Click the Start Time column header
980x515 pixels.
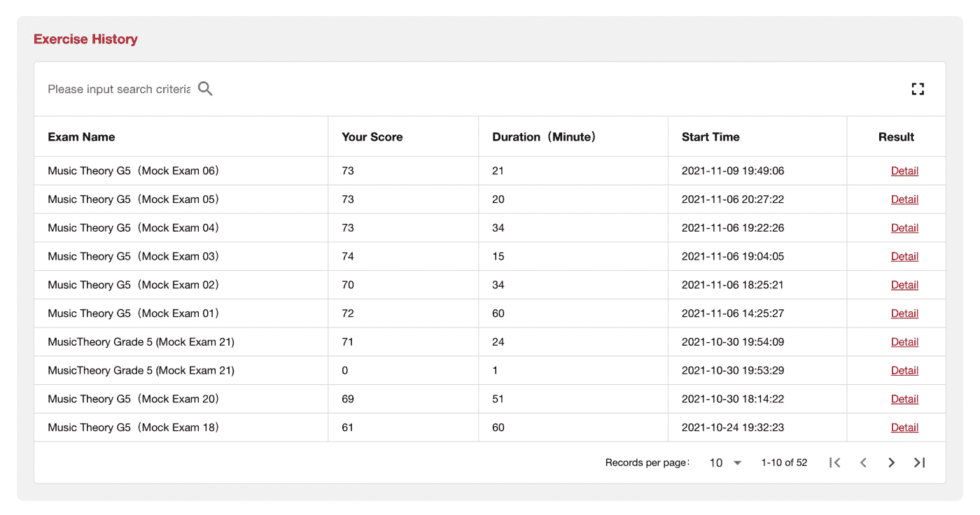[x=710, y=137]
